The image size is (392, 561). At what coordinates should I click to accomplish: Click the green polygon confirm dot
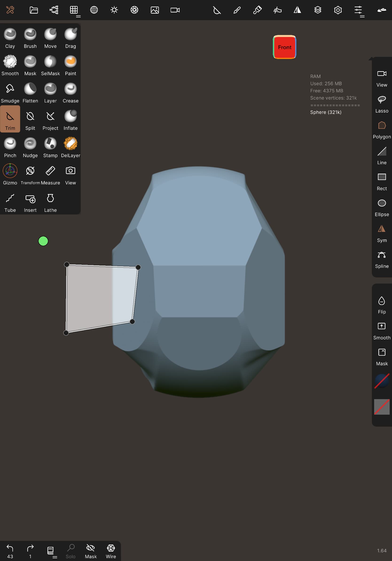[x=43, y=241]
